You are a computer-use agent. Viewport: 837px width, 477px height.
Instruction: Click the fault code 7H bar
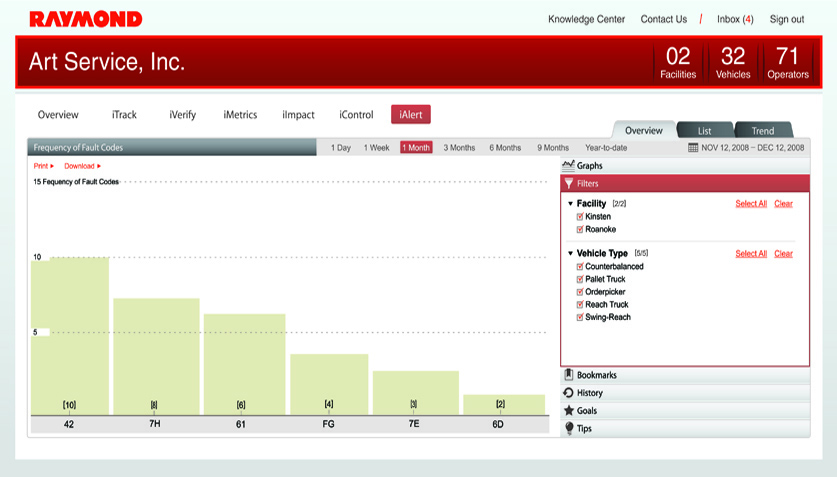coord(156,356)
